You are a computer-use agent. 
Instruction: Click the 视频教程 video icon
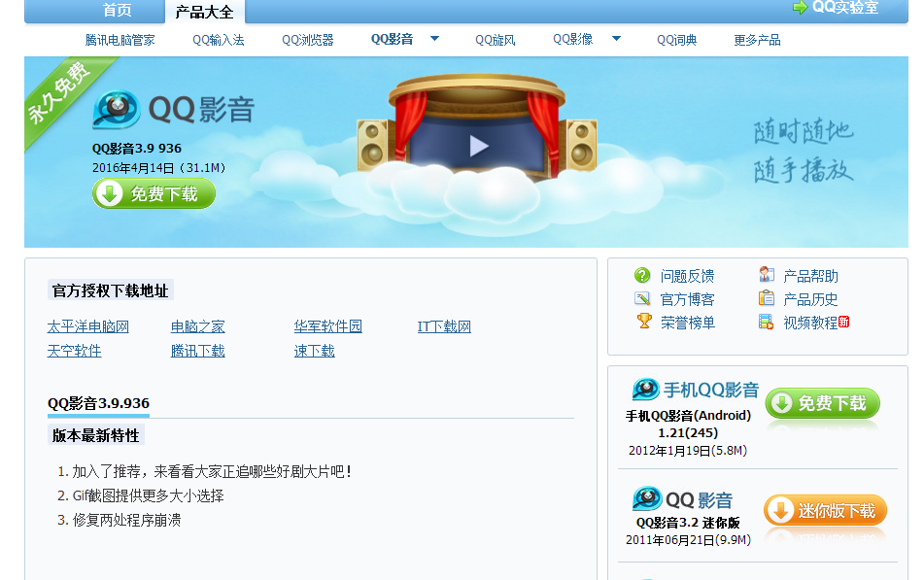point(767,323)
